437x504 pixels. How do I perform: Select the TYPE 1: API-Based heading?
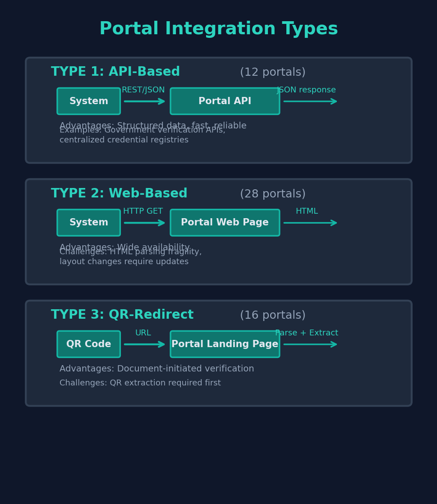pos(115,72)
